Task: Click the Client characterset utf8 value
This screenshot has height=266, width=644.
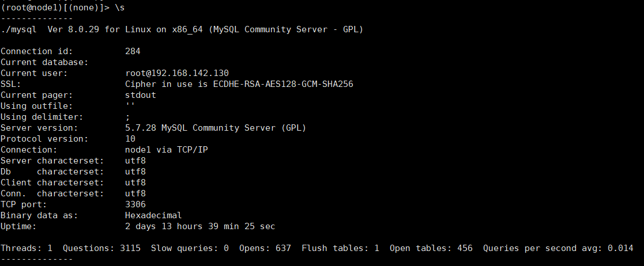Action: coord(135,183)
